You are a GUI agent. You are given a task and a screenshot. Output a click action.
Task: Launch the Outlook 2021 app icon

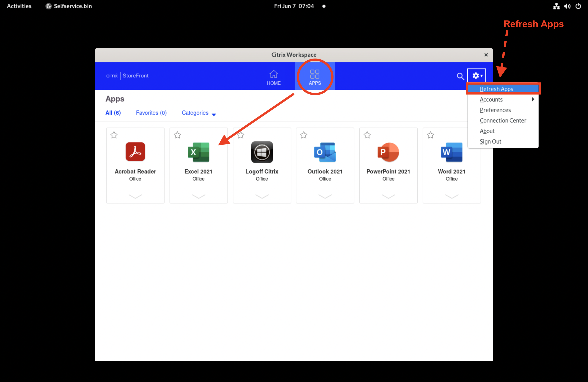coord(325,152)
